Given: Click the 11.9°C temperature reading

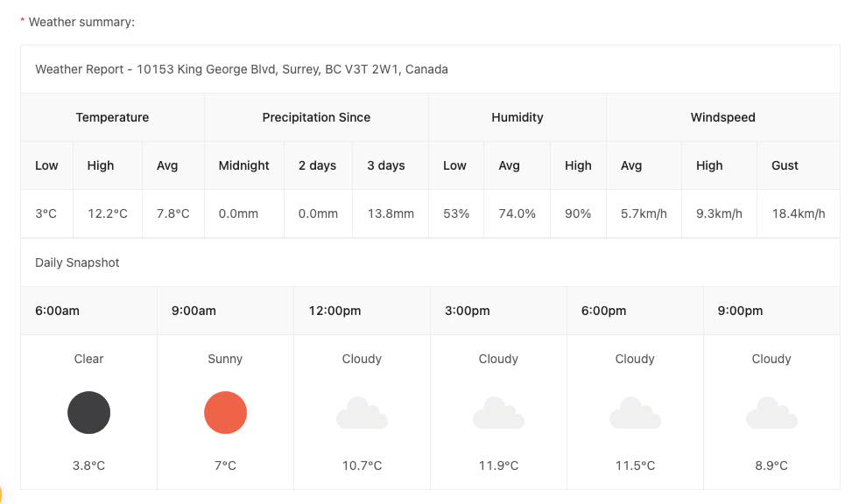Looking at the screenshot, I should click(498, 465).
